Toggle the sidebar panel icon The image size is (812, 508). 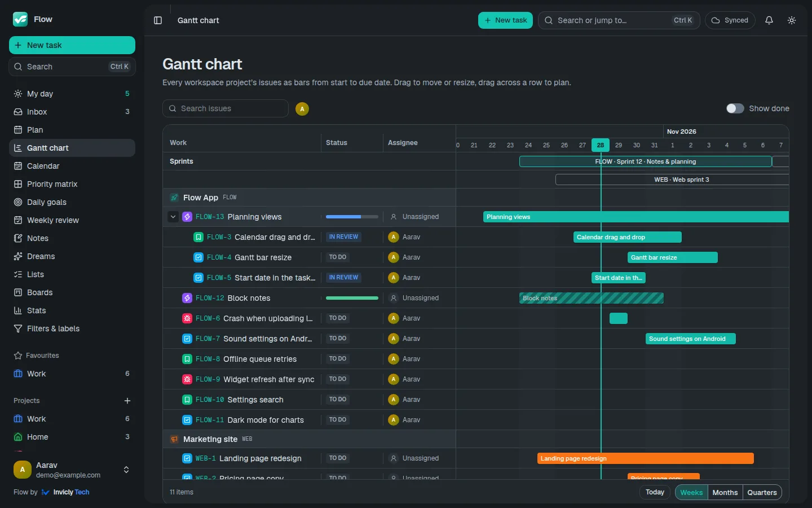coord(158,20)
